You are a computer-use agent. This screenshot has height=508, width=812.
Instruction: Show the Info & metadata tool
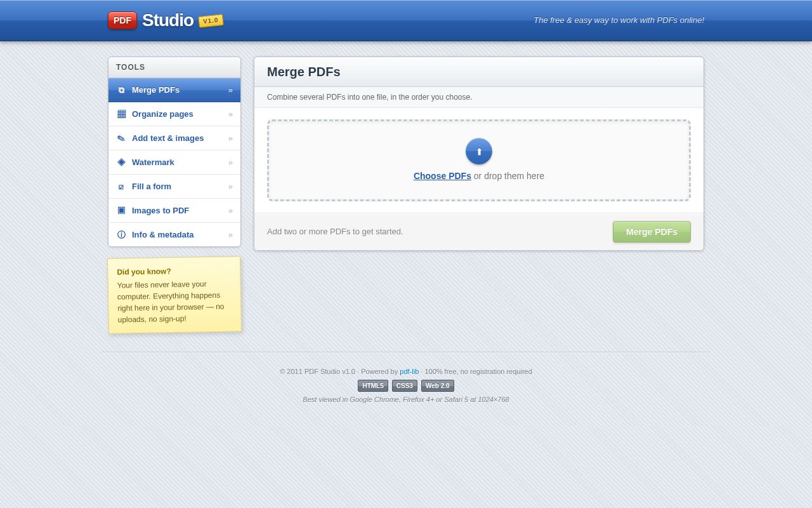174,235
